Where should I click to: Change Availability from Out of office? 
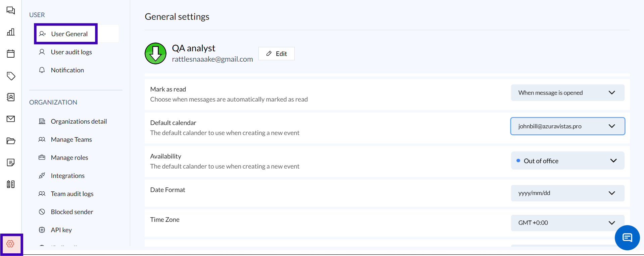click(x=567, y=161)
